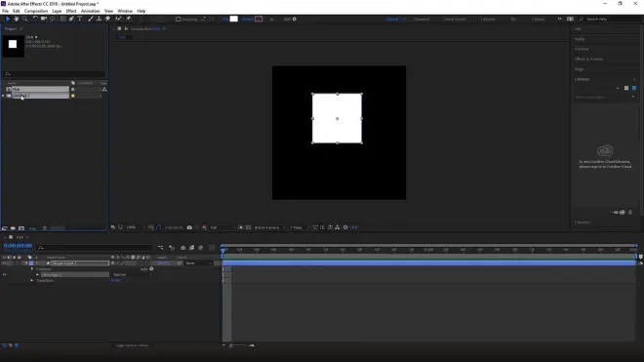The height and width of the screenshot is (362, 644).
Task: Select the Hand tool in toolbar
Action: (16, 19)
